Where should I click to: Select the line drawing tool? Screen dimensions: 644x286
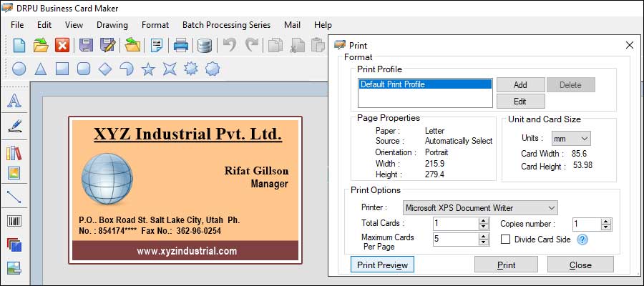[14, 197]
